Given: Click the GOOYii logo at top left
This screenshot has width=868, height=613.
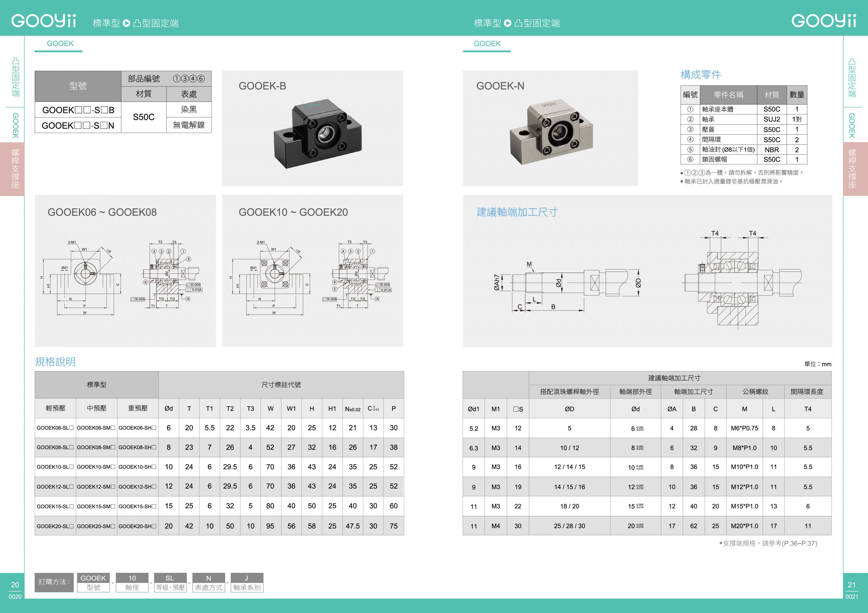Looking at the screenshot, I should pyautogui.click(x=43, y=21).
